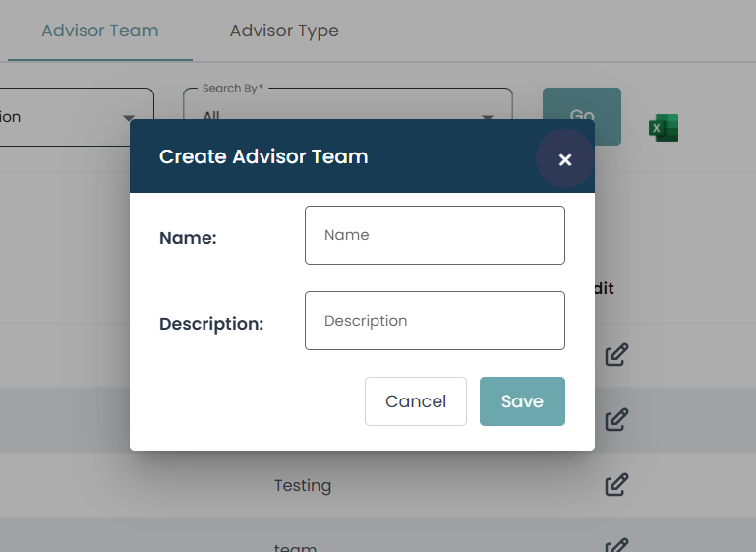The height and width of the screenshot is (552, 756).
Task: Cancel the advisor team creation
Action: coord(415,401)
